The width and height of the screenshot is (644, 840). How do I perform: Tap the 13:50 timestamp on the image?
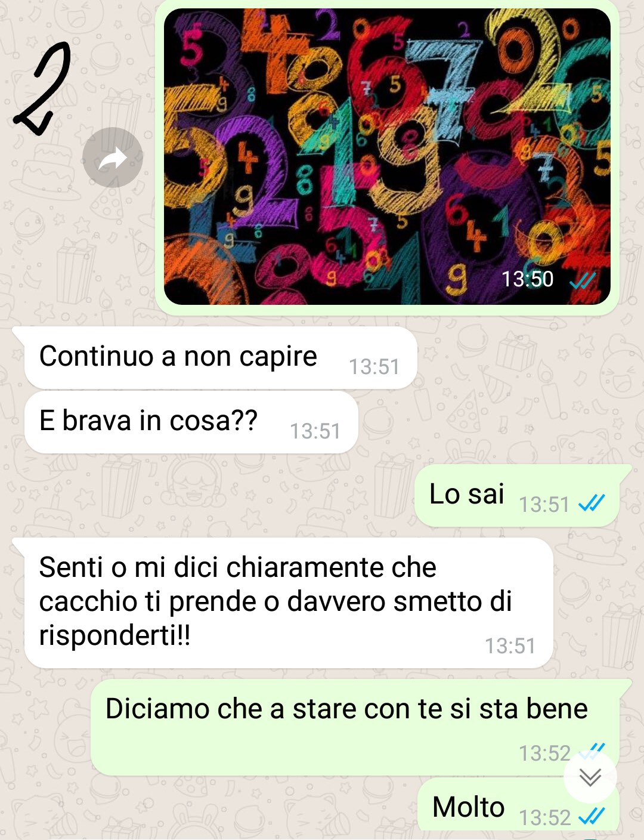[528, 279]
